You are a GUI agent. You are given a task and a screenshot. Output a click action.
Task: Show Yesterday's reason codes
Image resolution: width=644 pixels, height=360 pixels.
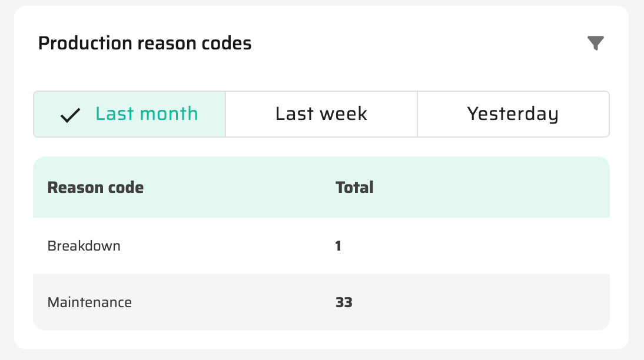coord(513,114)
